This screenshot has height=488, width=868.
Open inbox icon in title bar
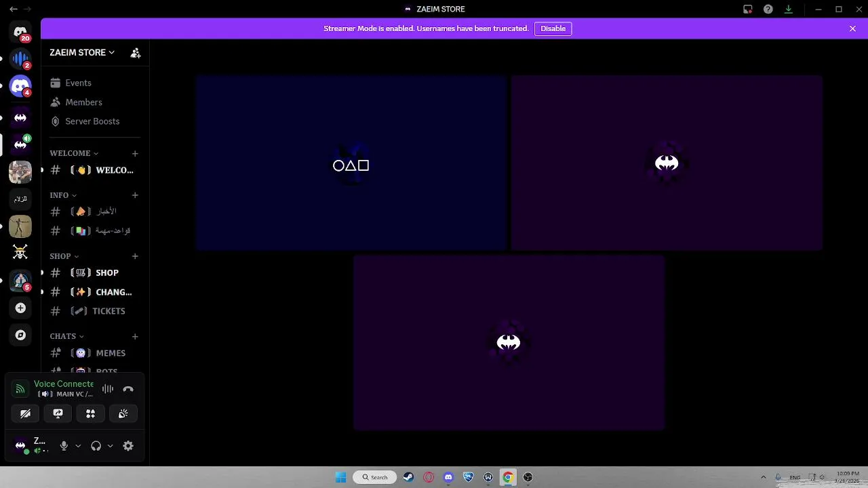747,9
